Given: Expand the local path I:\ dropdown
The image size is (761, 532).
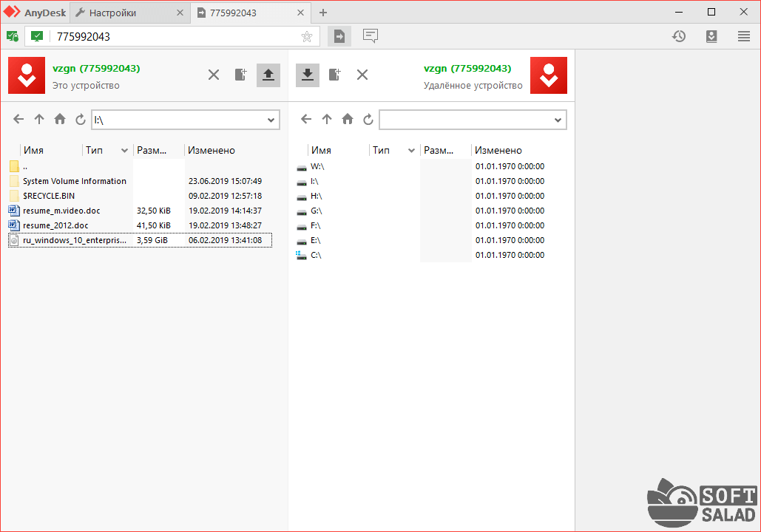Looking at the screenshot, I should [271, 120].
